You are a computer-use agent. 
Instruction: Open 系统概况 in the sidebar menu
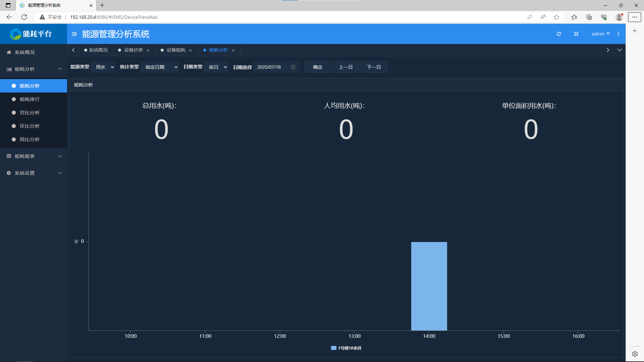24,52
